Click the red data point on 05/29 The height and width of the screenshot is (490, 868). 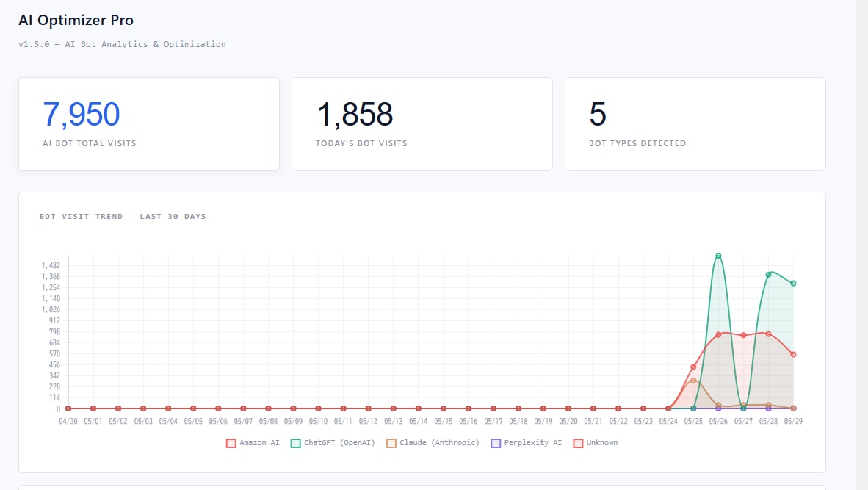(x=794, y=354)
